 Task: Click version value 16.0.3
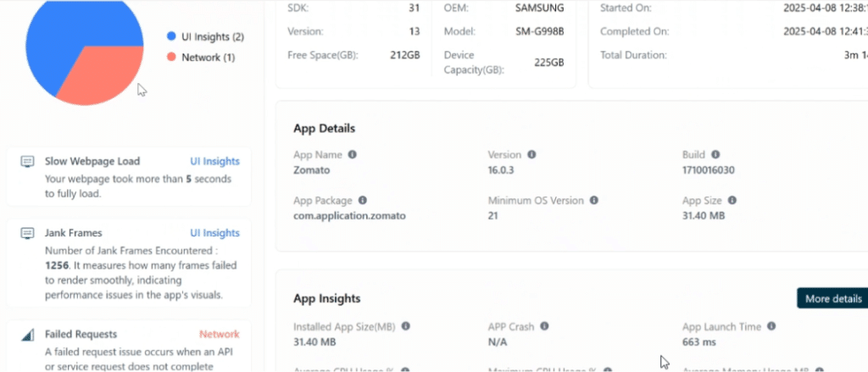[x=501, y=170]
